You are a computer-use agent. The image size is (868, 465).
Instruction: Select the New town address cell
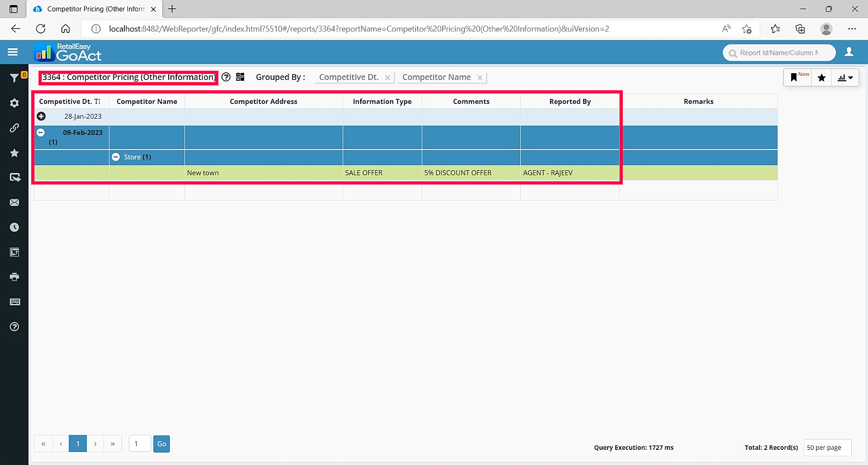click(x=264, y=173)
